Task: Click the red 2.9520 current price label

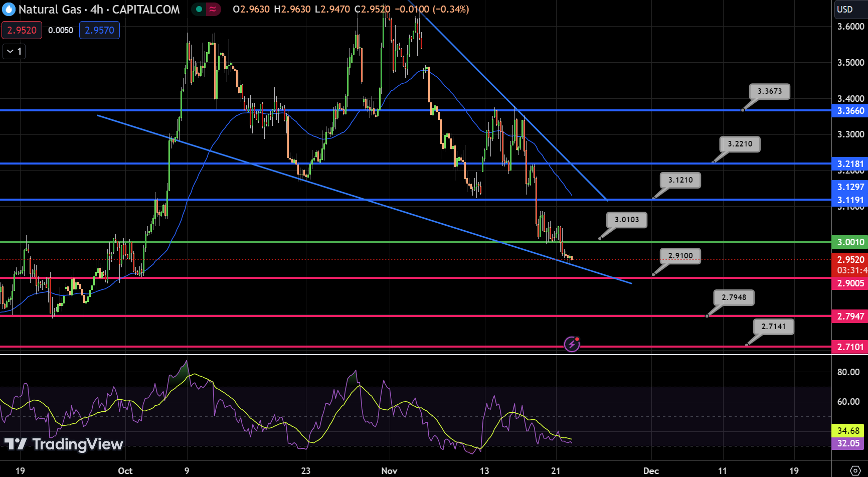Action: (850, 259)
